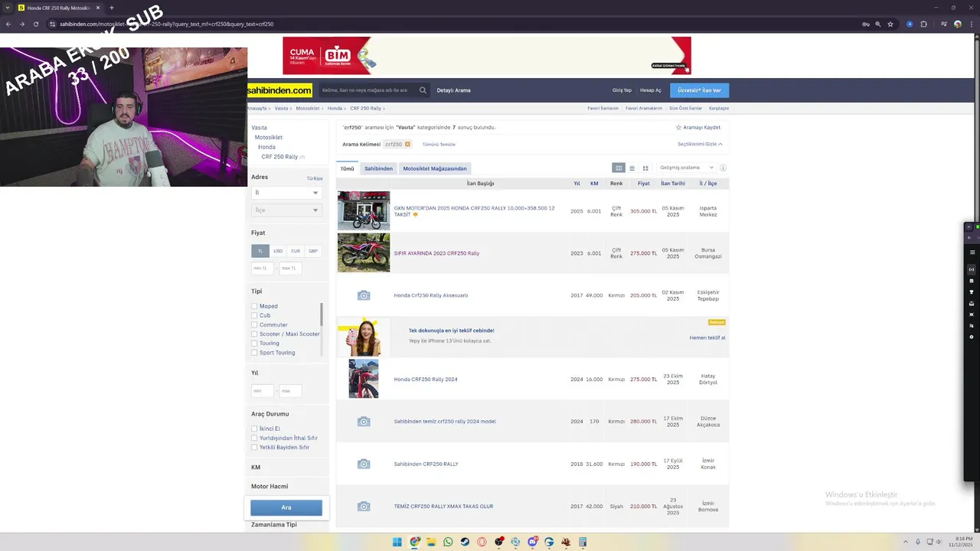
Task: Select GBP currency option
Action: click(313, 251)
